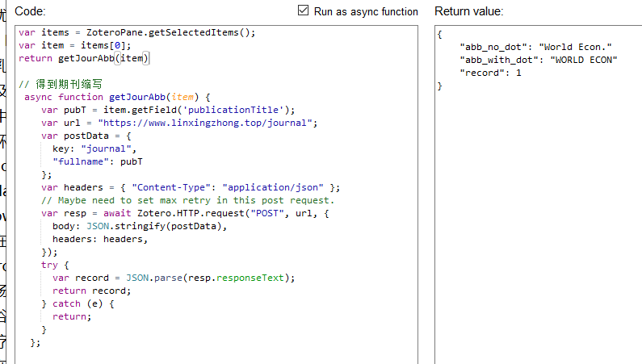Image resolution: width=642 pixels, height=364 pixels.
Task: Click the Content-Type headers line
Action: (191, 188)
